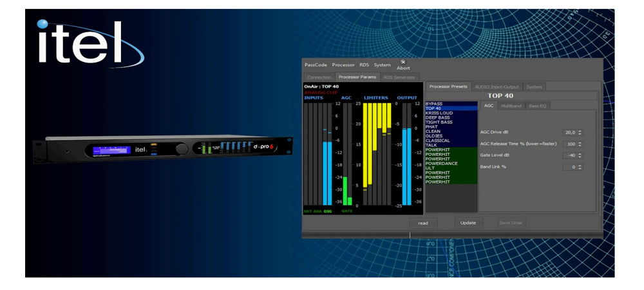Select the TIGHT BASS preset
Screen dimensions: 644x290
click(x=451, y=122)
